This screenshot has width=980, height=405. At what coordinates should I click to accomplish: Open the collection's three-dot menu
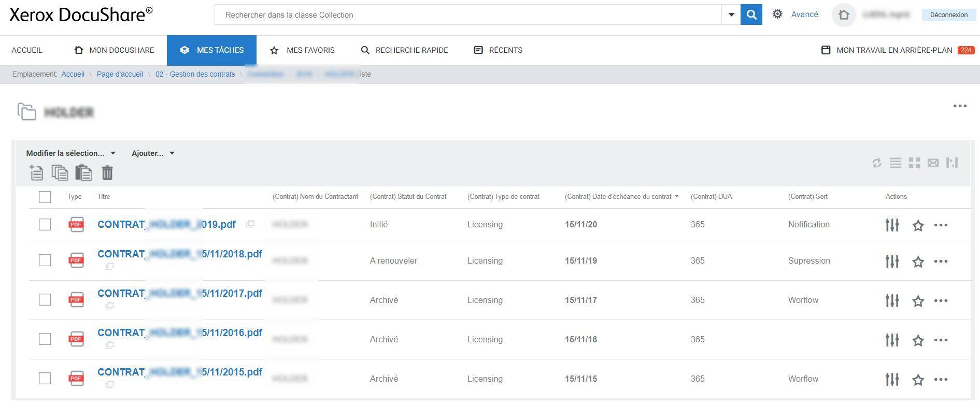960,106
